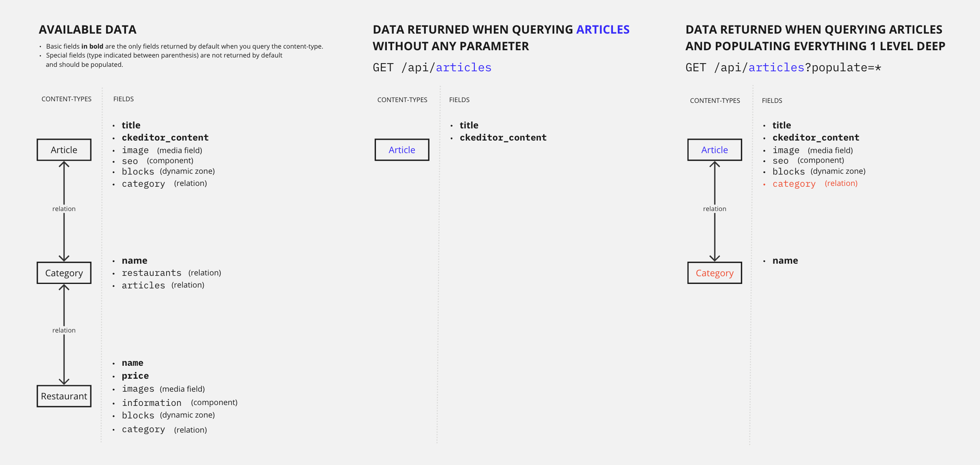Click the relation label between Category and Restaurant
980x465 pixels.
[64, 330]
